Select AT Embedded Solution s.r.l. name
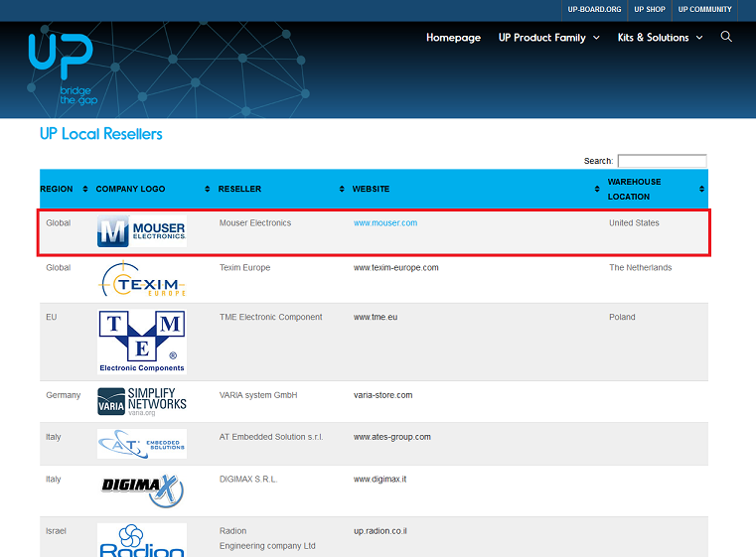Image resolution: width=756 pixels, height=557 pixels. coord(271,437)
